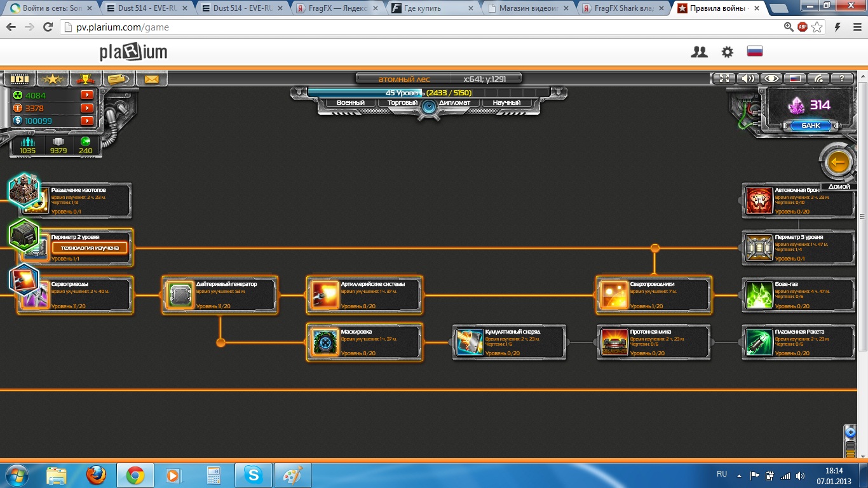Mute game sound with speaker button

(x=749, y=79)
